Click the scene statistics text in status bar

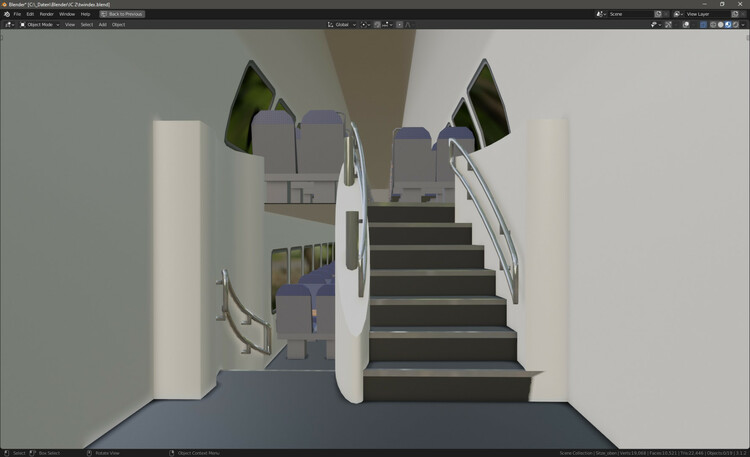(x=653, y=453)
